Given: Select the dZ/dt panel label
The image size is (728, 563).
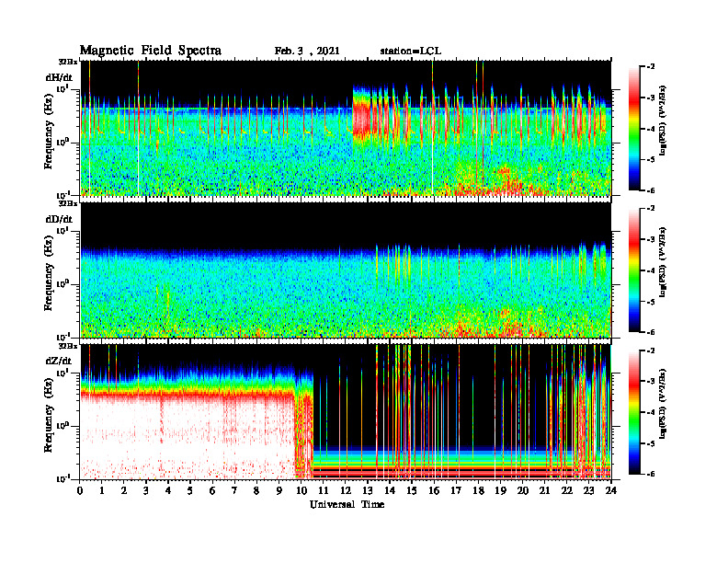Looking at the screenshot, I should (x=59, y=361).
